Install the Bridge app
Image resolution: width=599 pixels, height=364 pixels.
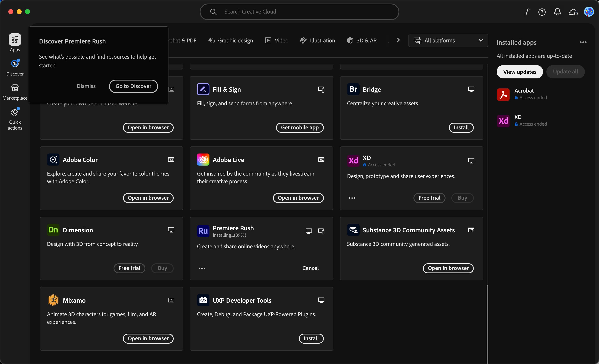click(461, 128)
